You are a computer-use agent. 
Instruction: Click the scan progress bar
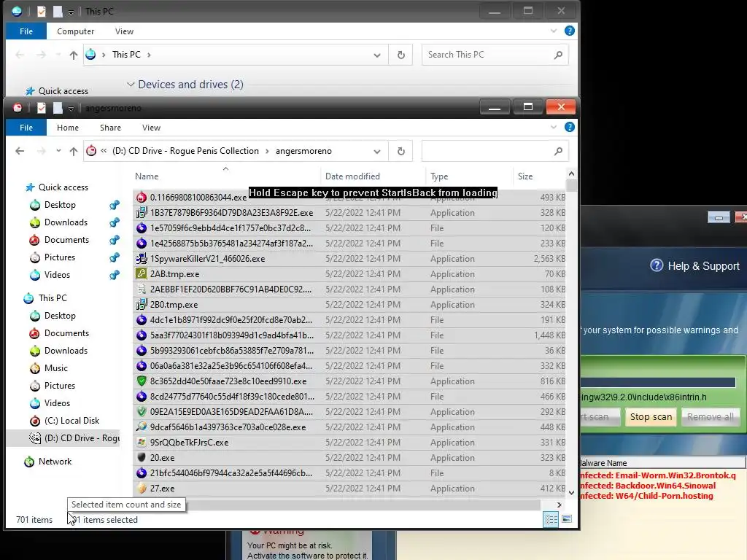click(658, 382)
